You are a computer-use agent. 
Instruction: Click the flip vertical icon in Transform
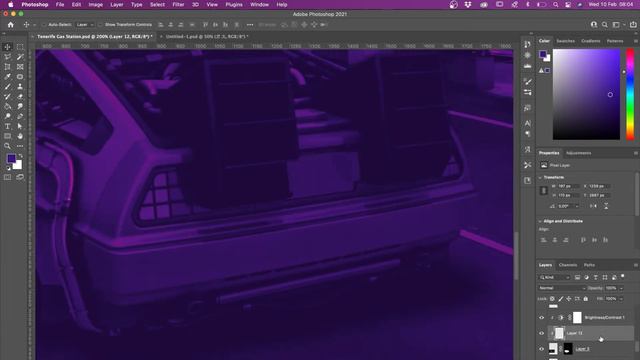[606, 206]
